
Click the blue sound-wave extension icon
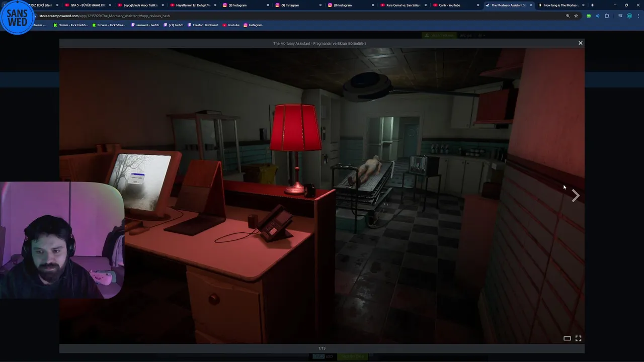click(598, 16)
